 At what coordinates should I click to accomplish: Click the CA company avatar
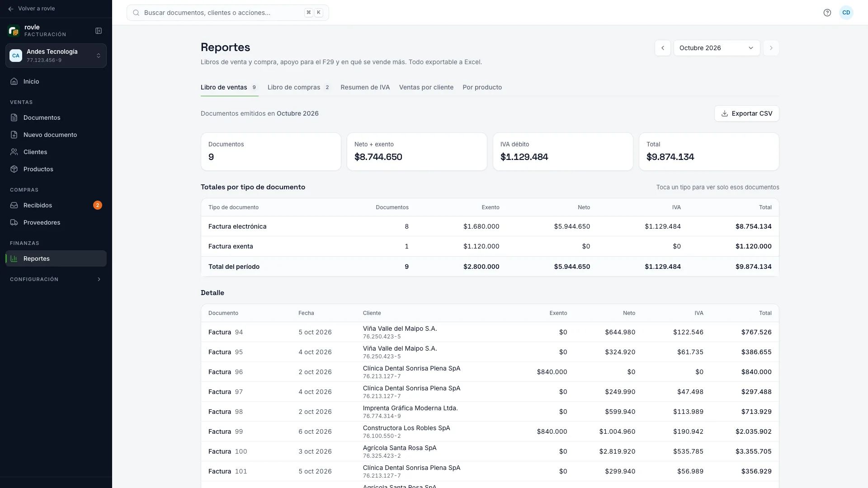(16, 56)
